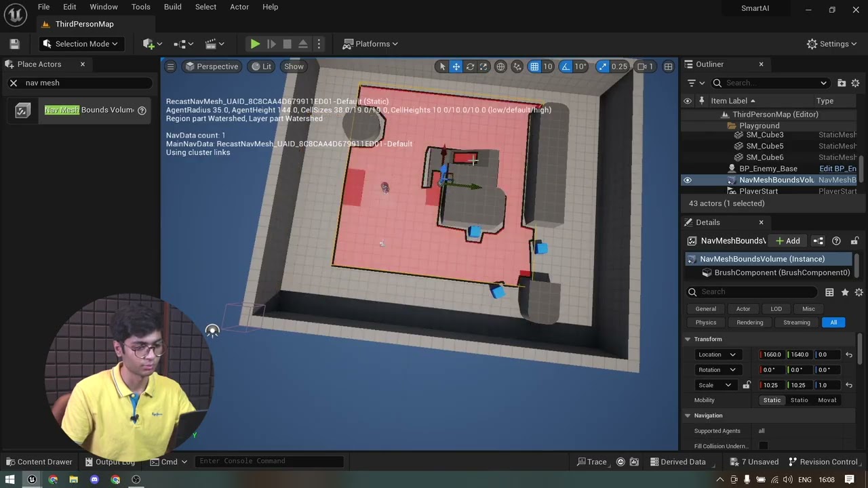This screenshot has height=488, width=868.
Task: Open the Platforms dropdown
Action: click(370, 44)
